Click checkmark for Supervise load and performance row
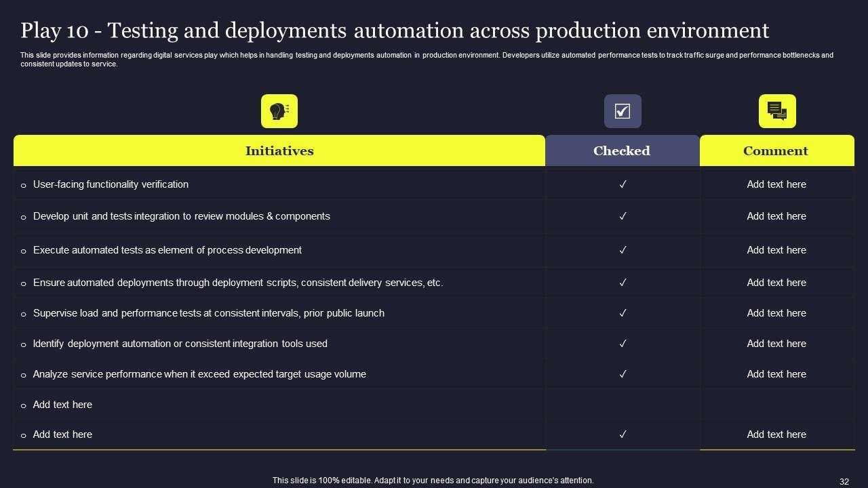The height and width of the screenshot is (488, 868). pyautogui.click(x=623, y=313)
